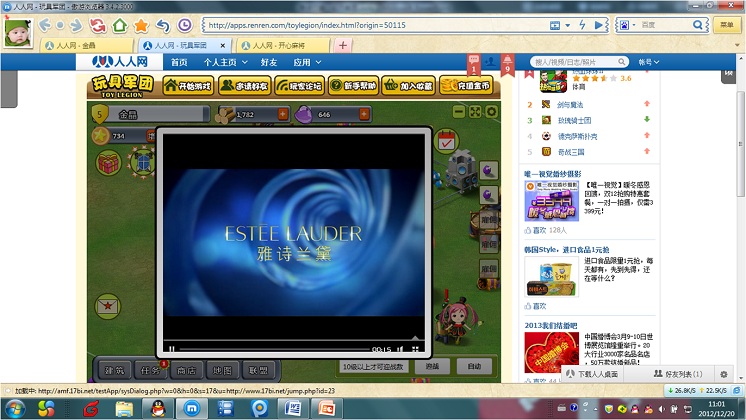Image resolution: width=746 pixels, height=420 pixels.
Task: Open the daily check-in calendar icon
Action: pyautogui.click(x=446, y=141)
